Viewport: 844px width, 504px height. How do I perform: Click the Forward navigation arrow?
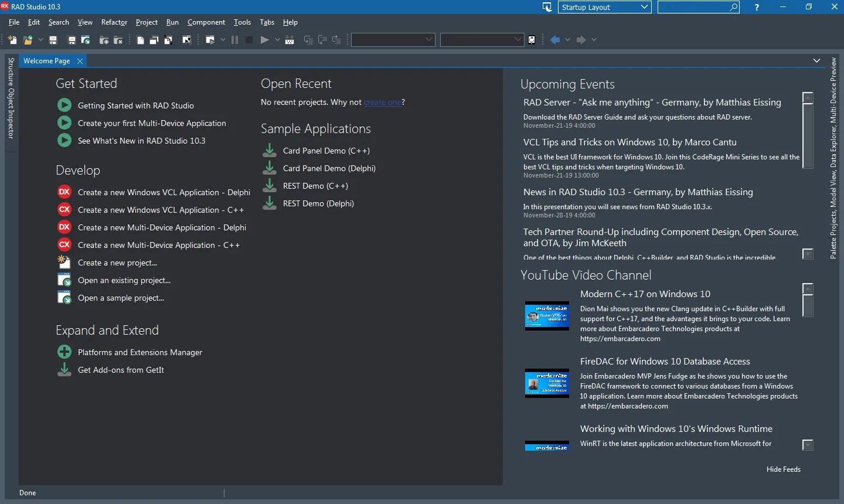coord(581,40)
